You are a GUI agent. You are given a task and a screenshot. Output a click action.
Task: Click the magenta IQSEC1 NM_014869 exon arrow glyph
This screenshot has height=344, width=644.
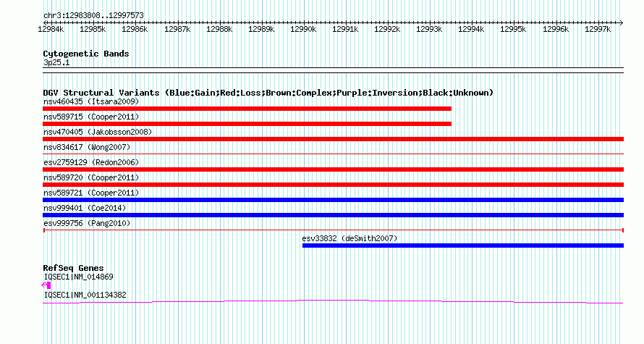[46, 285]
